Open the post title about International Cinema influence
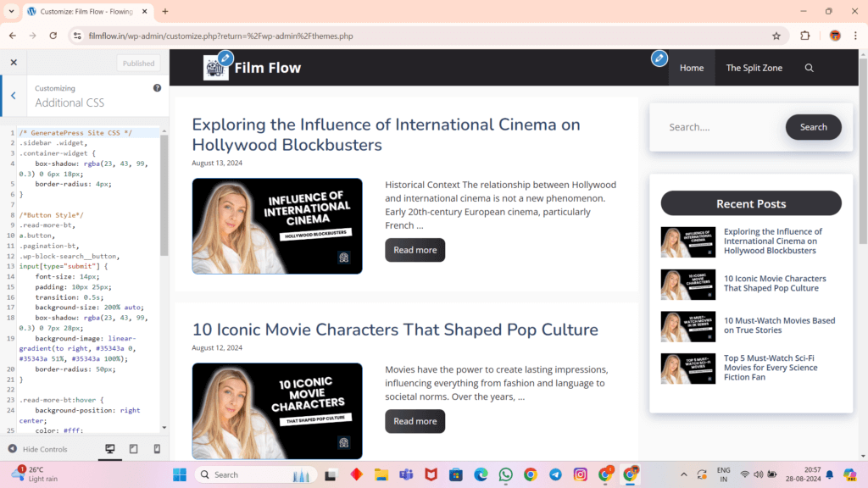Viewport: 868px width, 488px height. (x=386, y=135)
